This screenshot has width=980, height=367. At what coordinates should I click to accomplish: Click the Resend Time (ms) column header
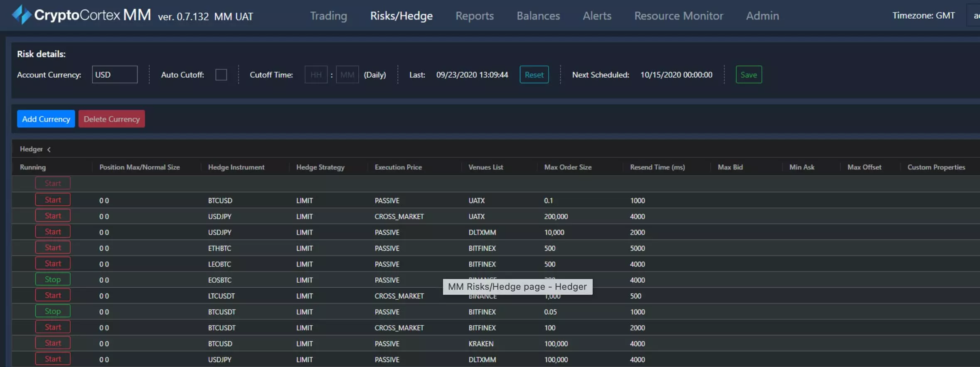pyautogui.click(x=657, y=167)
